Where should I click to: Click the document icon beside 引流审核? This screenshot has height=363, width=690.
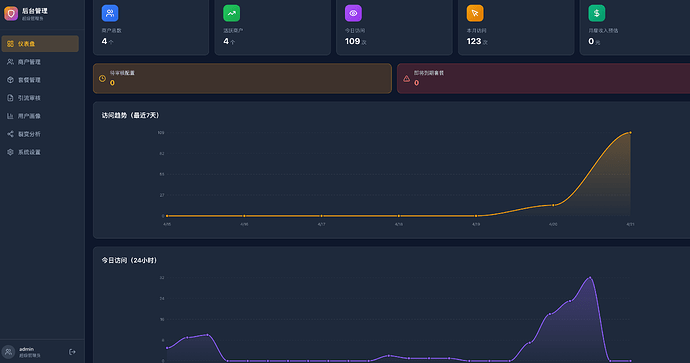[10, 98]
